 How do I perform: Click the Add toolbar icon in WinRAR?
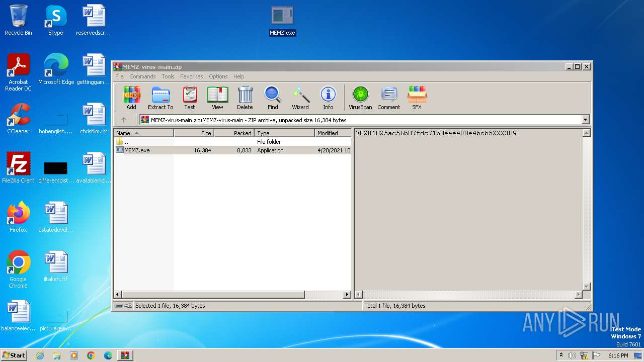click(131, 98)
